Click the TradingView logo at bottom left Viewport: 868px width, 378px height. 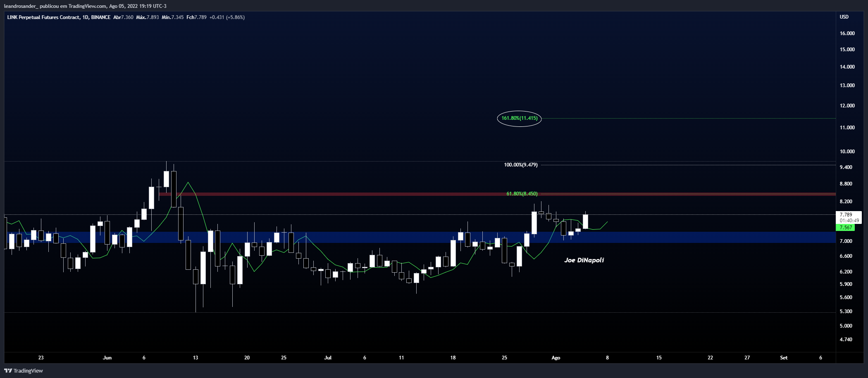pyautogui.click(x=24, y=371)
